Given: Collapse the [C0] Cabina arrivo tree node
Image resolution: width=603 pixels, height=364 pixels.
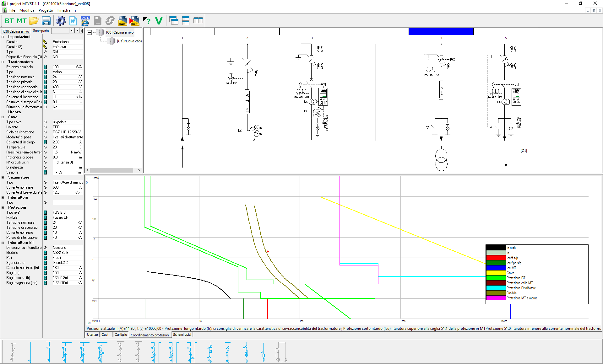Looking at the screenshot, I should (90, 32).
